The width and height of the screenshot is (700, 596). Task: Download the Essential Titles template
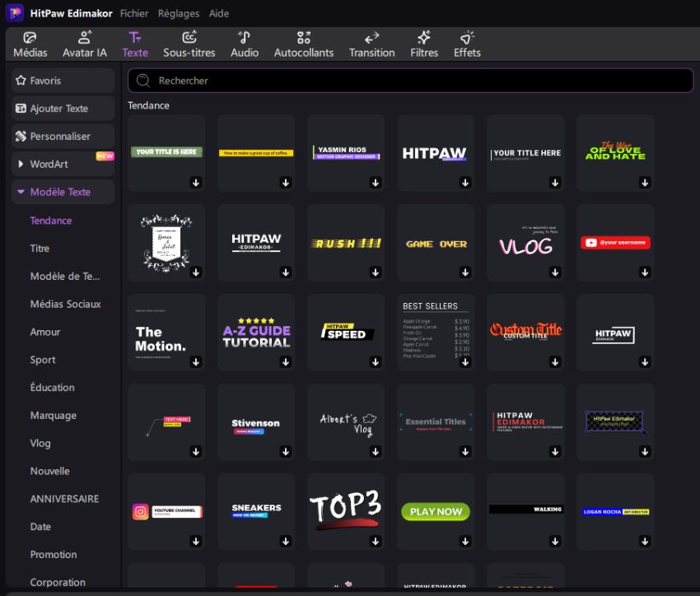[465, 452]
